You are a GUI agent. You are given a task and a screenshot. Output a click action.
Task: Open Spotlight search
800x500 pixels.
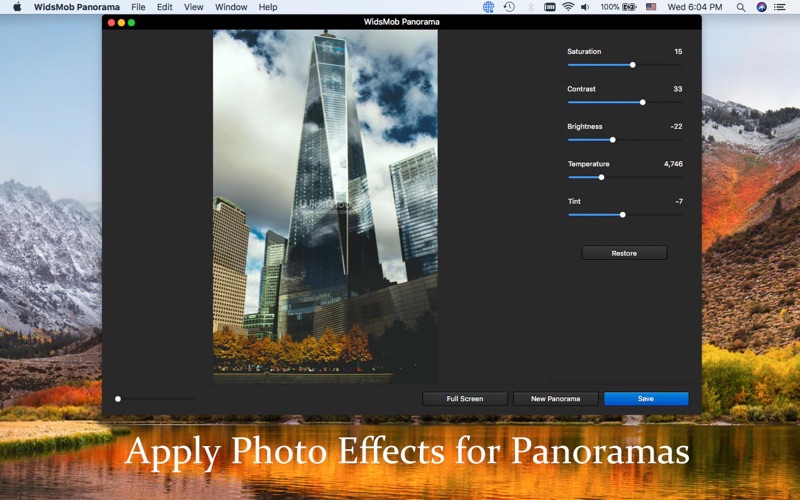coord(740,7)
